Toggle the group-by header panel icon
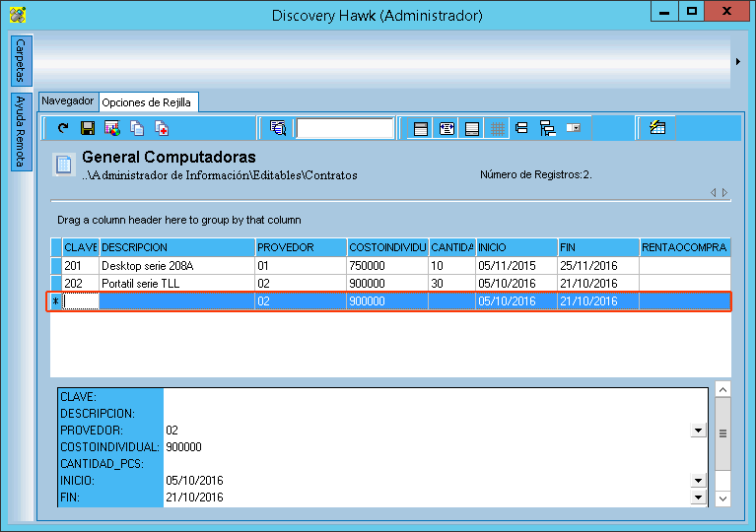This screenshot has width=756, height=532. (x=421, y=129)
